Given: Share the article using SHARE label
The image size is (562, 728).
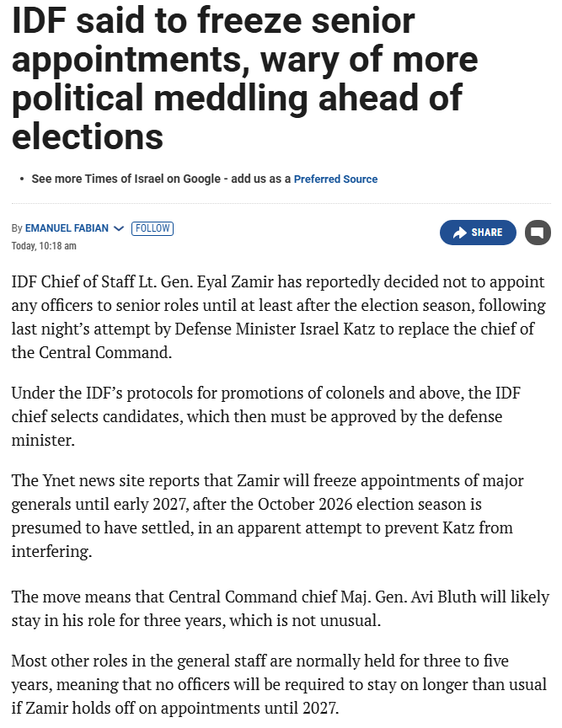Looking at the screenshot, I should click(487, 233).
